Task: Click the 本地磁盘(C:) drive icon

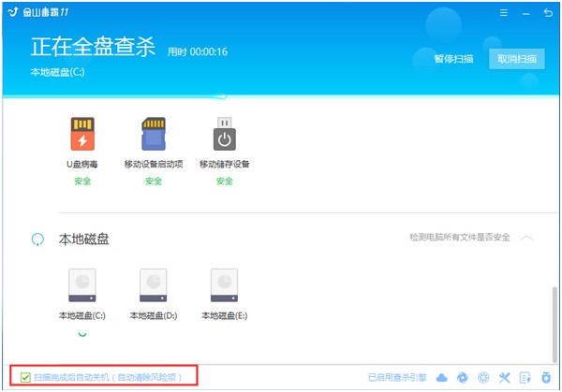Action: [x=82, y=285]
